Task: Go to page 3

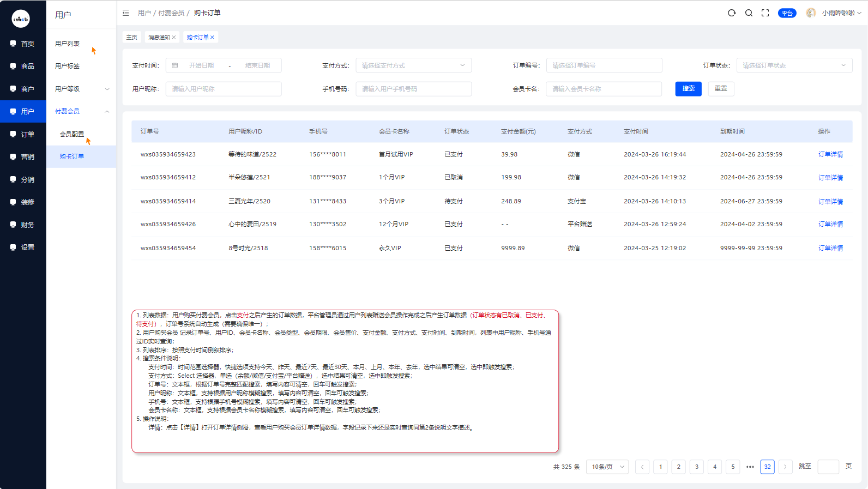Action: pos(696,467)
